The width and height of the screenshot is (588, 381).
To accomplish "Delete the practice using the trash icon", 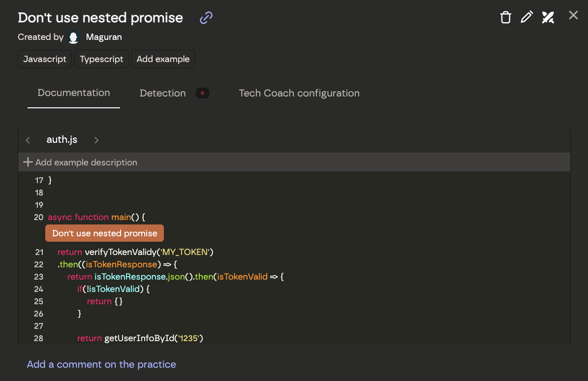I will pyautogui.click(x=505, y=17).
